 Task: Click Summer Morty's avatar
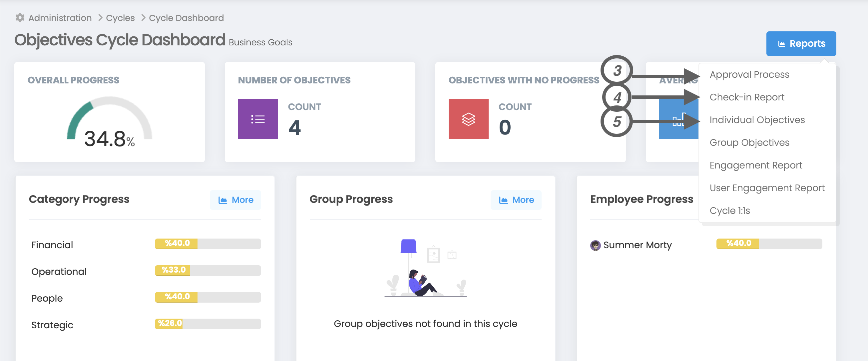pos(595,245)
